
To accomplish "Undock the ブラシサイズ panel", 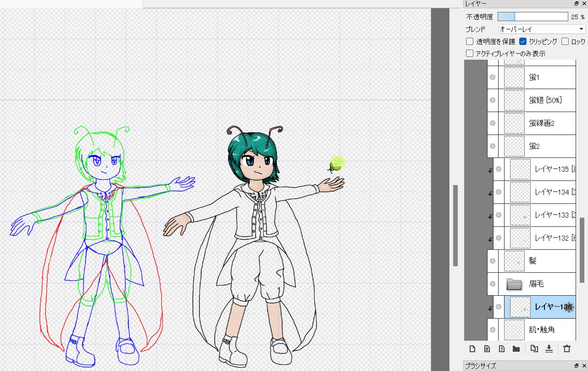I will [577, 366].
